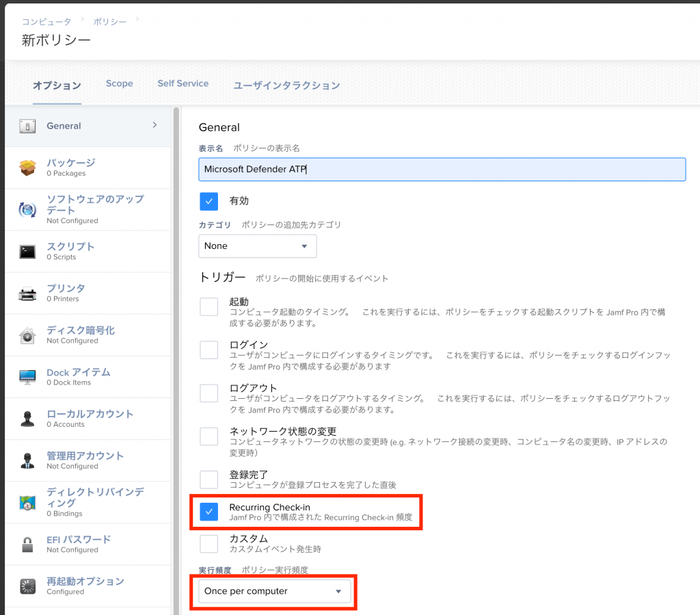Click the script terminal icon
Screen dimensions: 700x615
pos(27,252)
